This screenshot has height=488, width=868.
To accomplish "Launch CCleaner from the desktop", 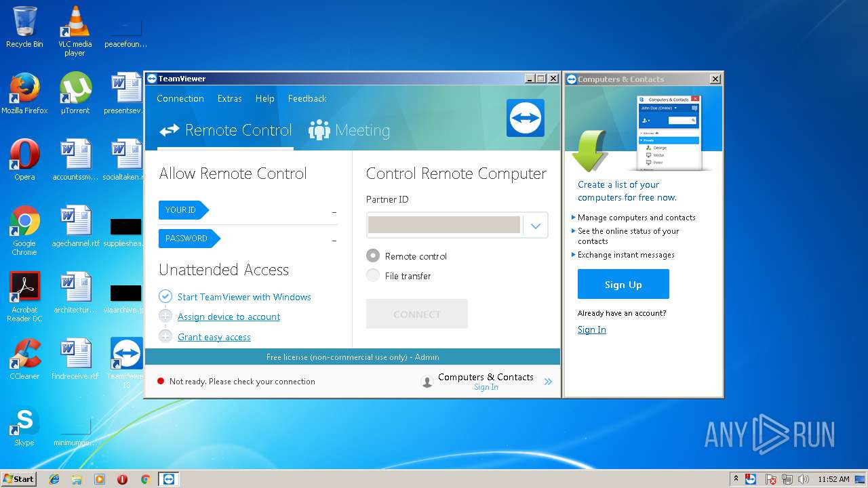I will 24,359.
